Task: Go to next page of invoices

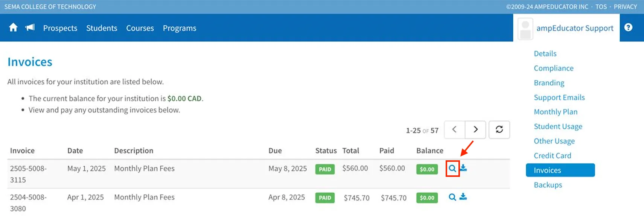Action: (x=475, y=129)
